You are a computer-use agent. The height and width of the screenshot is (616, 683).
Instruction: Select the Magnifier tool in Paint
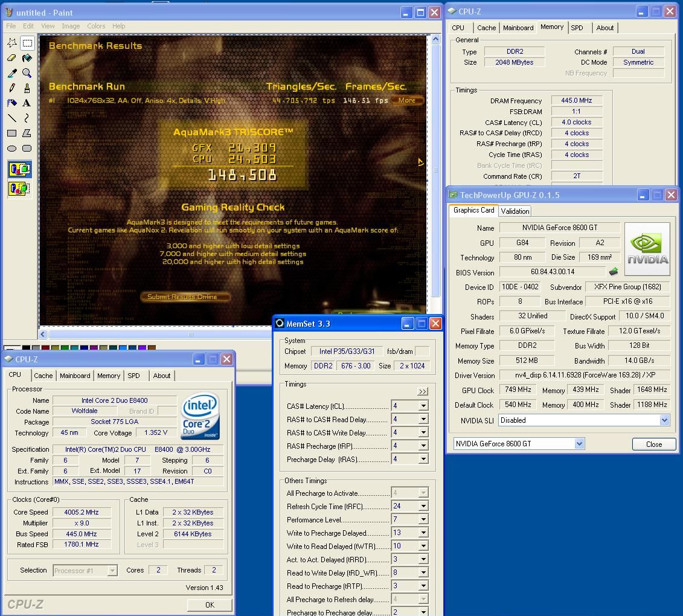[x=27, y=72]
